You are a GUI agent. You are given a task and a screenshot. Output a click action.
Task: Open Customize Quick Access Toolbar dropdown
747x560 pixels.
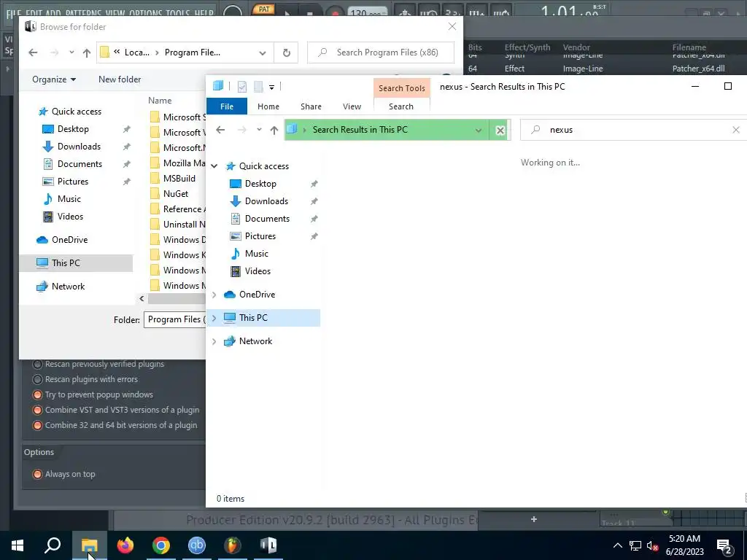(x=271, y=87)
